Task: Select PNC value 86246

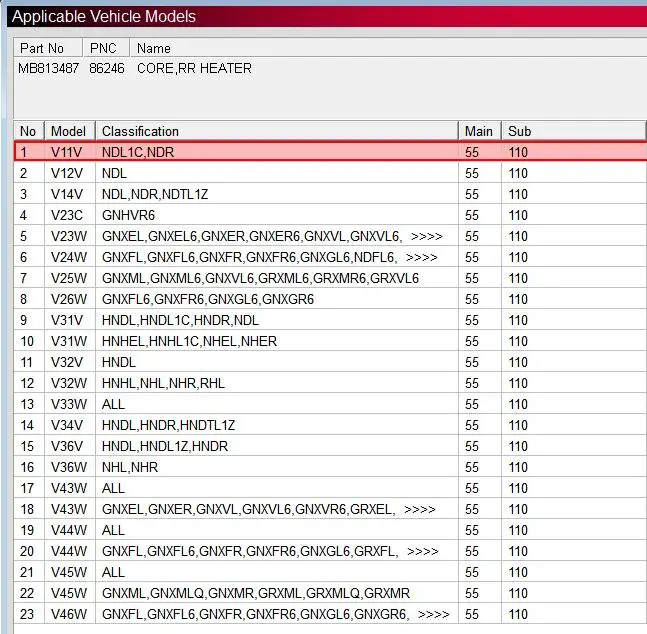Action: pos(106,68)
